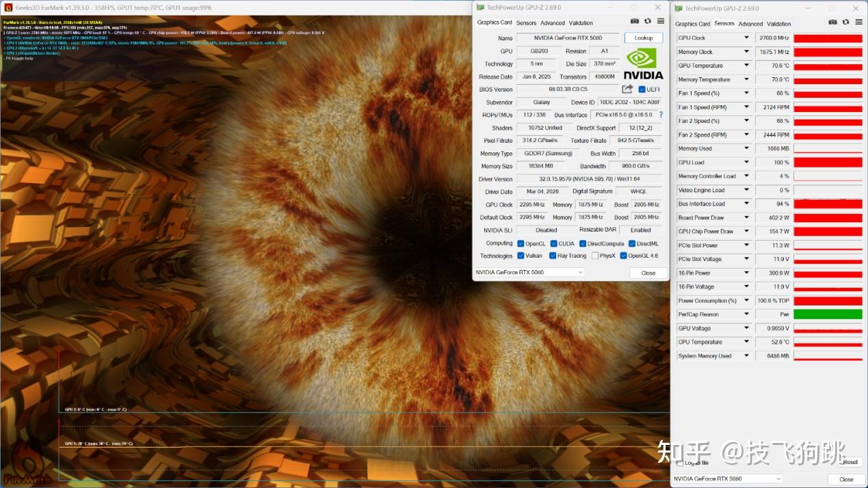Screen dimensions: 868x488
Task: Click Close button in the Sensors window
Action: (x=846, y=479)
